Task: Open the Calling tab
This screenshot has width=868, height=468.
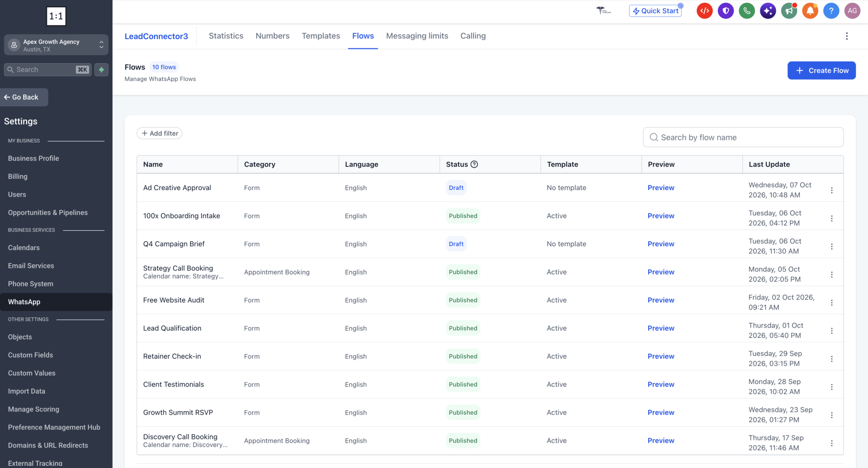Action: tap(473, 36)
